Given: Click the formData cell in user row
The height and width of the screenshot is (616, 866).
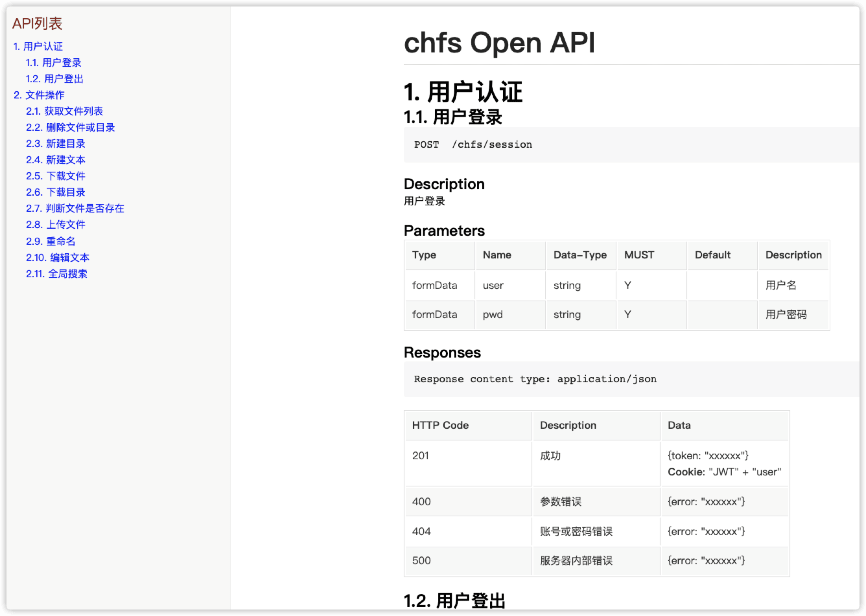Looking at the screenshot, I should [x=440, y=285].
